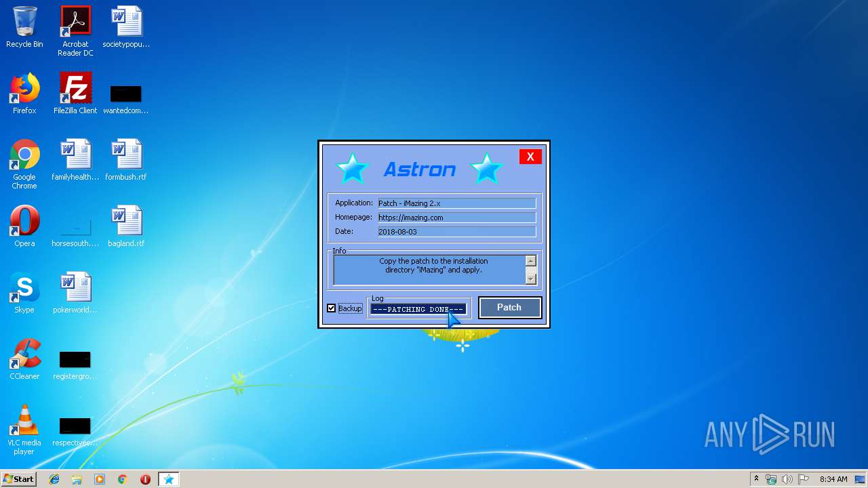Select the Opera desktop shortcut
Viewport: 868px width, 488px height.
[x=24, y=226]
